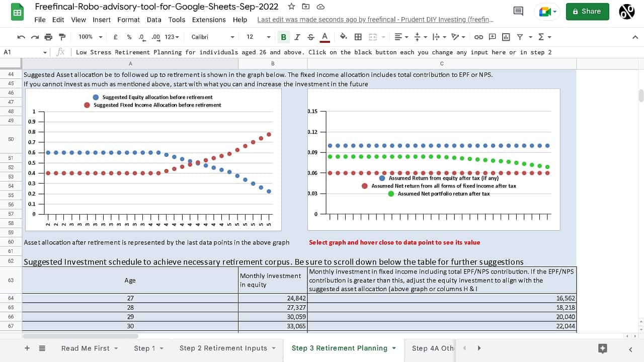The height and width of the screenshot is (362, 644).
Task: Click the insert chart icon
Action: pyautogui.click(x=506, y=37)
